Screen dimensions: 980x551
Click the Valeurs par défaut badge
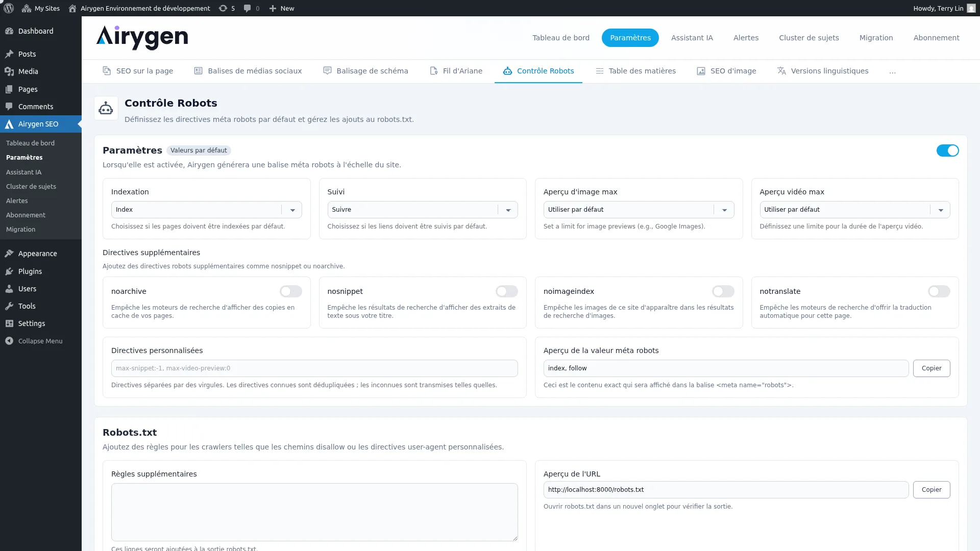pyautogui.click(x=199, y=151)
